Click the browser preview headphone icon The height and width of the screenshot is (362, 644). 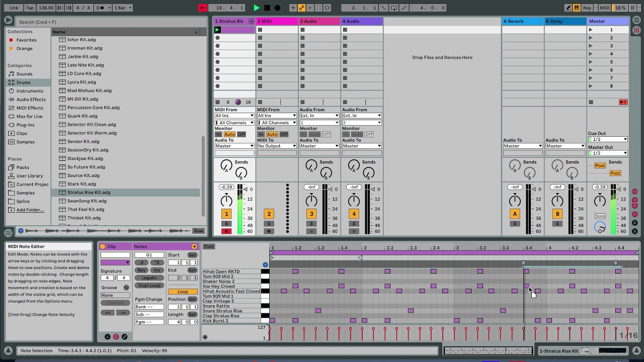pyautogui.click(x=21, y=231)
